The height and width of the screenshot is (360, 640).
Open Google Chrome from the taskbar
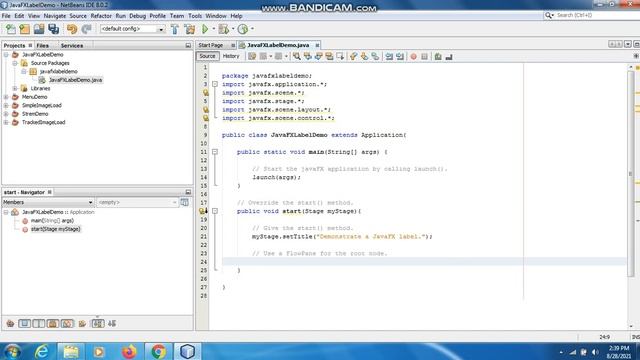tap(158, 351)
